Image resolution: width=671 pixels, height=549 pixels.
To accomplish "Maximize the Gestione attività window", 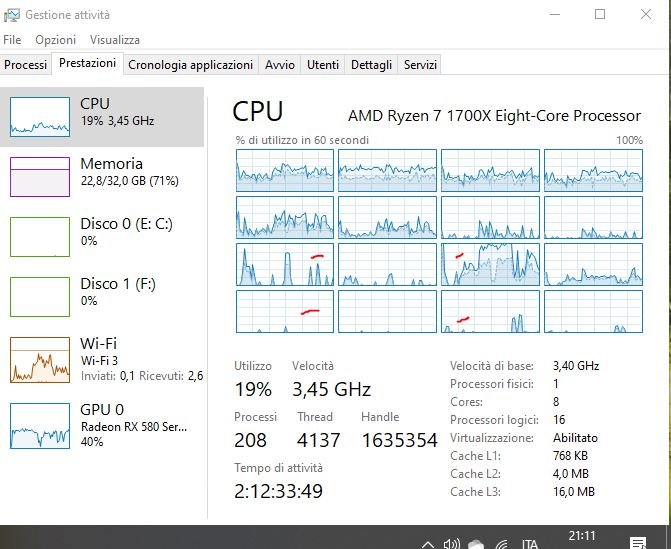I will 600,14.
